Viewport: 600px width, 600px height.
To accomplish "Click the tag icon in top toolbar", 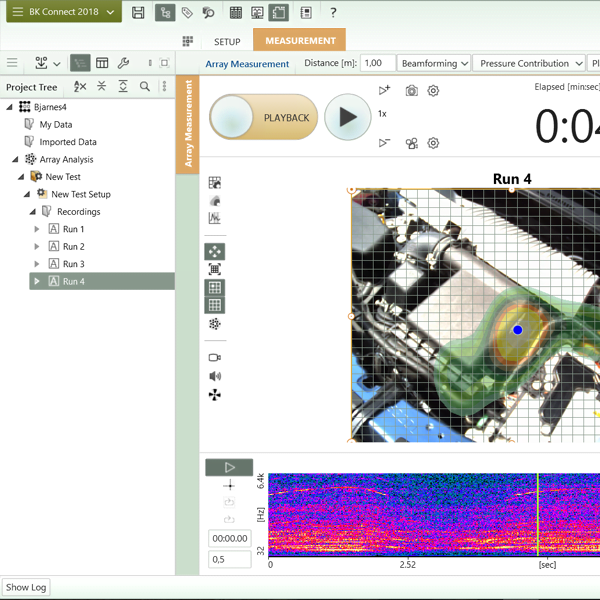I will point(187,13).
